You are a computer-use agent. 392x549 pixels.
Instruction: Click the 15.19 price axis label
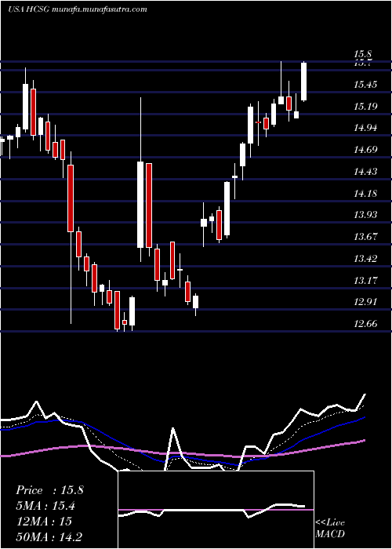pyautogui.click(x=365, y=106)
